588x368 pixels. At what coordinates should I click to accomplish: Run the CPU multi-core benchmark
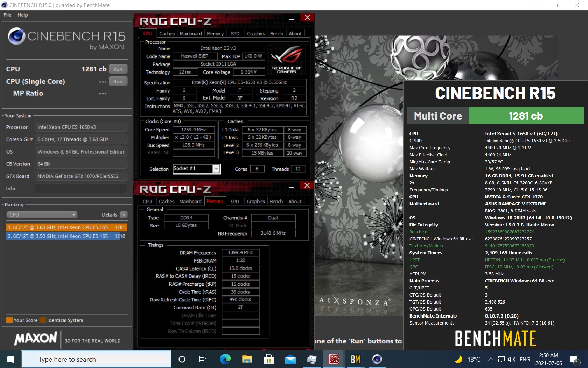(x=118, y=69)
